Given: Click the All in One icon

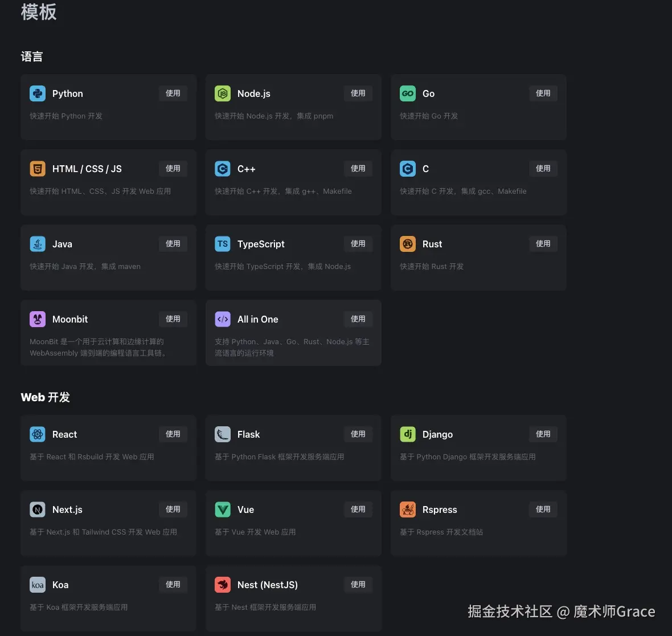Looking at the screenshot, I should click(223, 319).
